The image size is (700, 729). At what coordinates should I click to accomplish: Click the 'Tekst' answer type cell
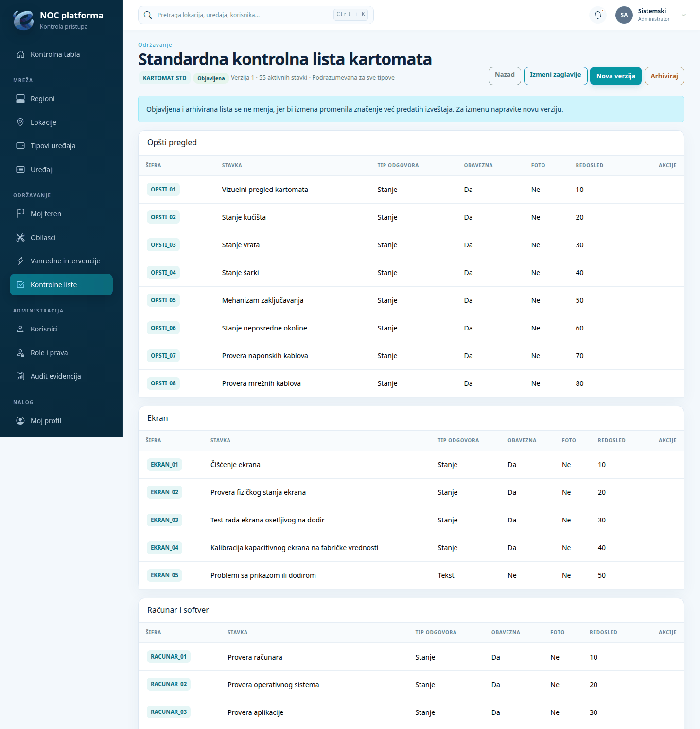pyautogui.click(x=446, y=575)
